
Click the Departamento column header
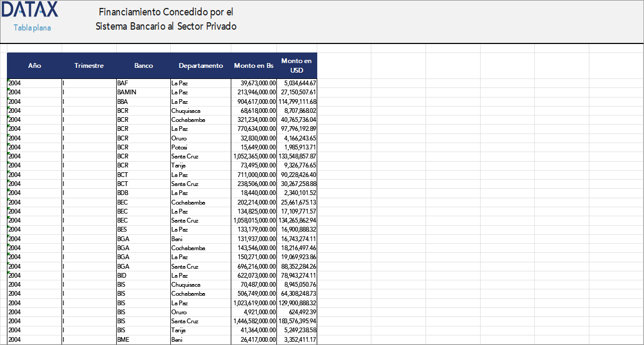click(201, 66)
